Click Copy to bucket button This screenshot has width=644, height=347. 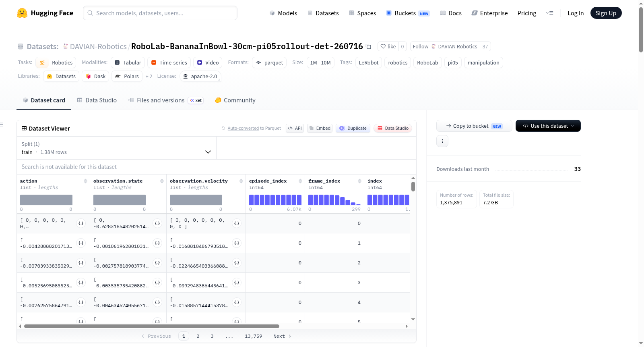point(474,126)
